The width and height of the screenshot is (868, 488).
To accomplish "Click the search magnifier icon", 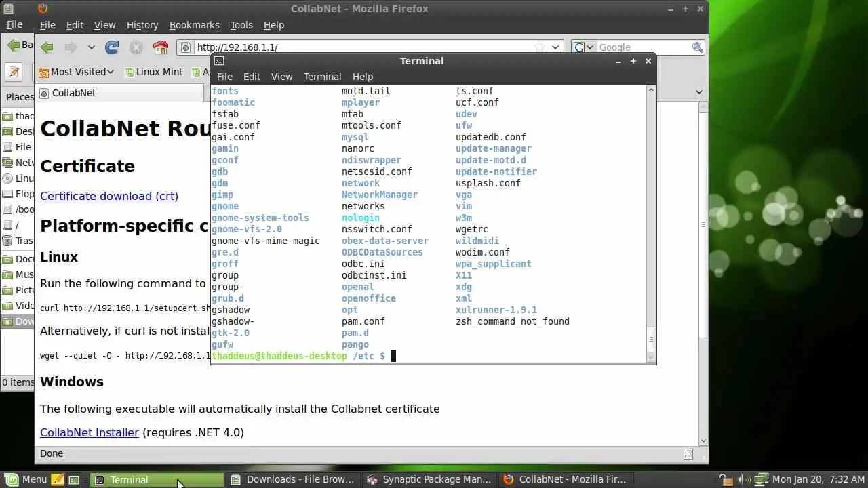I will 698,47.
